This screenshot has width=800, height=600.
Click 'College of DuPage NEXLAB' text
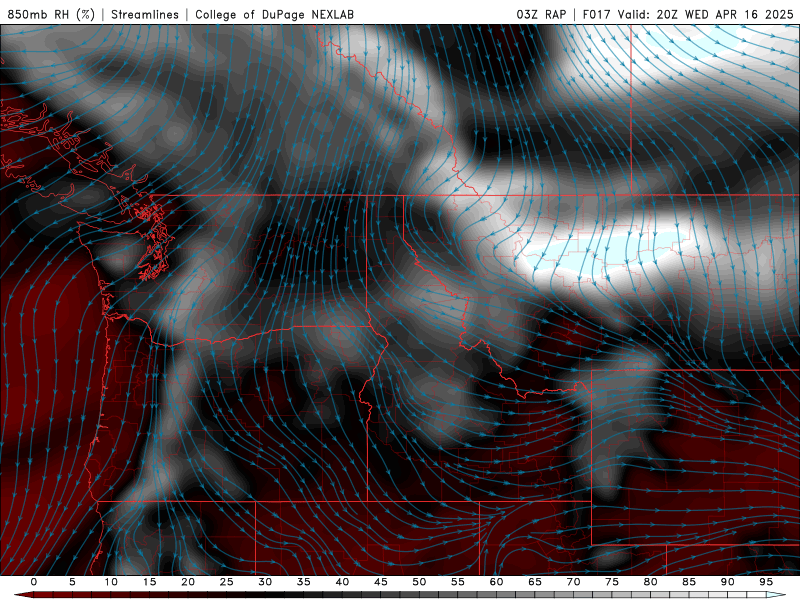pos(274,14)
